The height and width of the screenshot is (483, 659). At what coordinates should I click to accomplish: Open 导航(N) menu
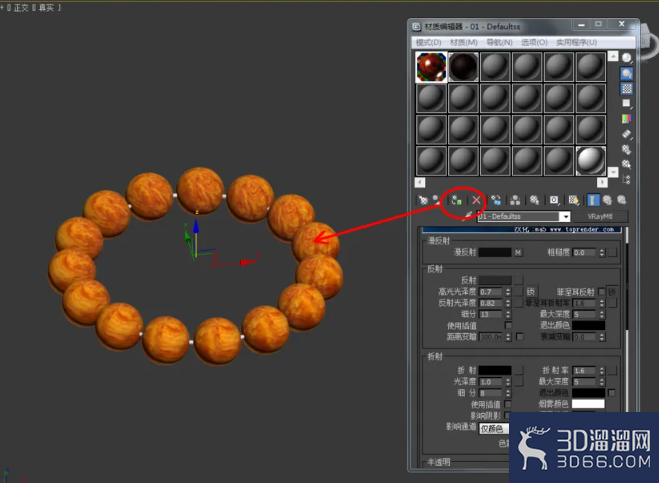coord(499,42)
